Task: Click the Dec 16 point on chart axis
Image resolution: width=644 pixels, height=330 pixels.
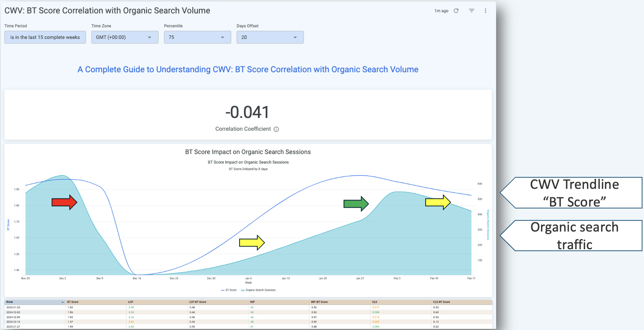Action: [137, 278]
